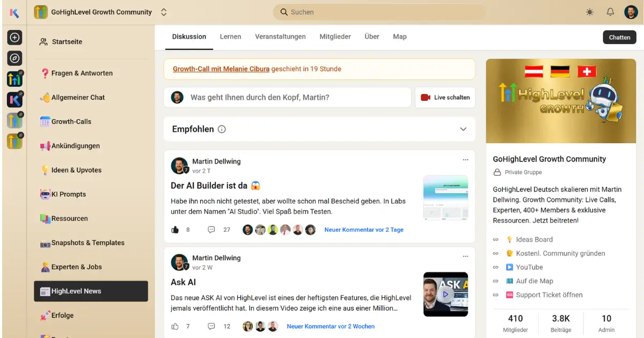Click the Skool logo top left
The height and width of the screenshot is (338, 644).
14,11
